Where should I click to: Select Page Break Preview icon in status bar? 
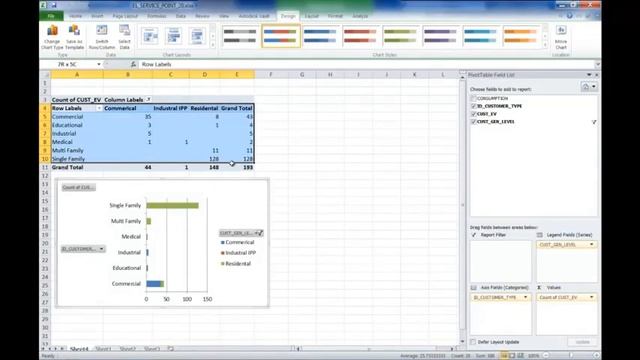tap(520, 356)
